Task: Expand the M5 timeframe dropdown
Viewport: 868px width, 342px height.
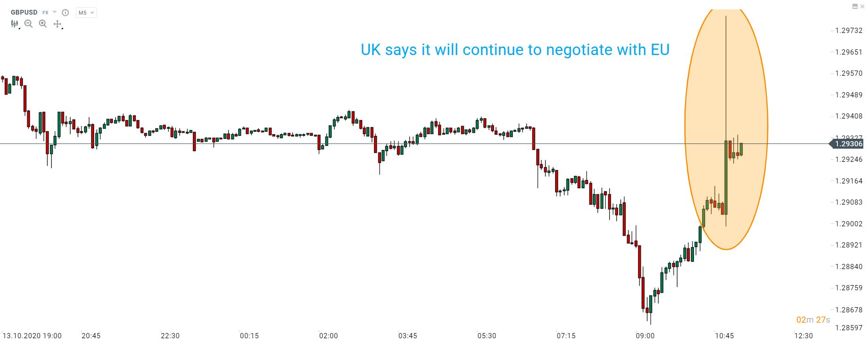Action: point(86,13)
